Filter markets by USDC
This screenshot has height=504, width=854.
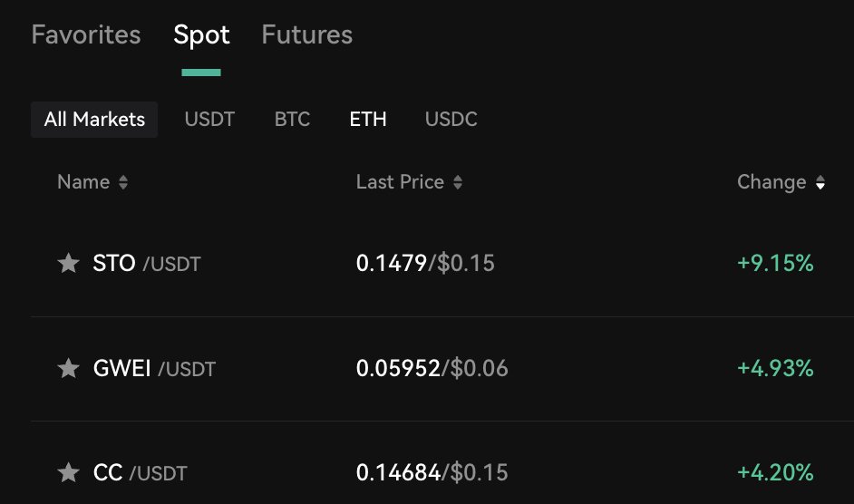(x=451, y=120)
